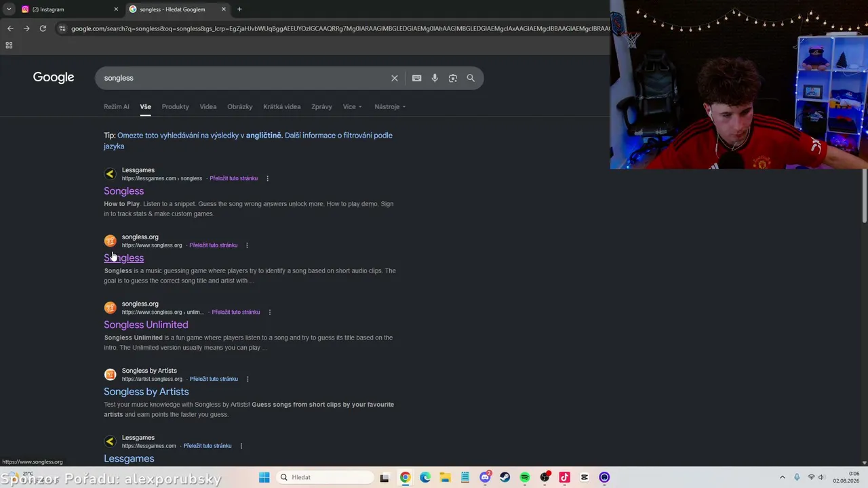Click the taskbar Hledat search box
Screen dimensions: 868x488
(325, 477)
